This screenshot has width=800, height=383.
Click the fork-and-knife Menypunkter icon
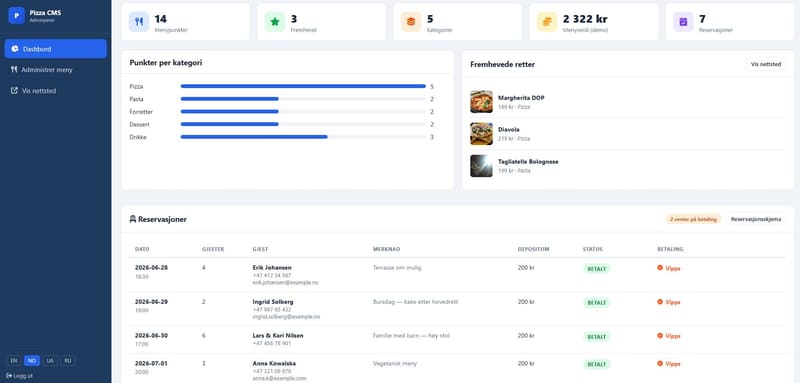point(139,22)
